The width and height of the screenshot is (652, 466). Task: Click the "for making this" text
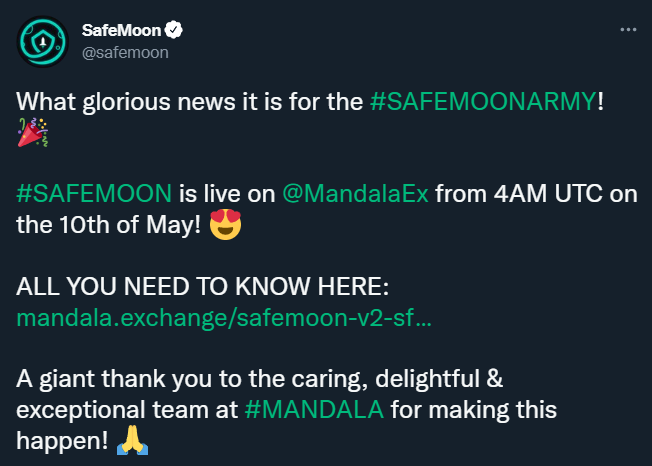(x=474, y=409)
